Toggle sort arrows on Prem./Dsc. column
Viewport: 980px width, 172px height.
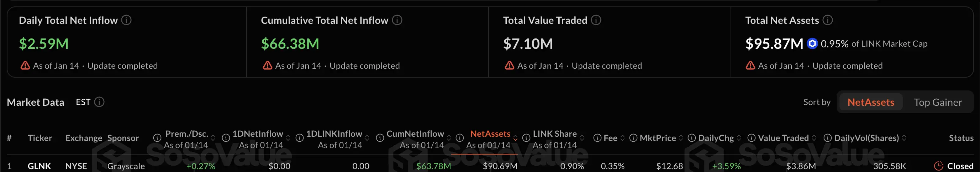click(x=213, y=138)
